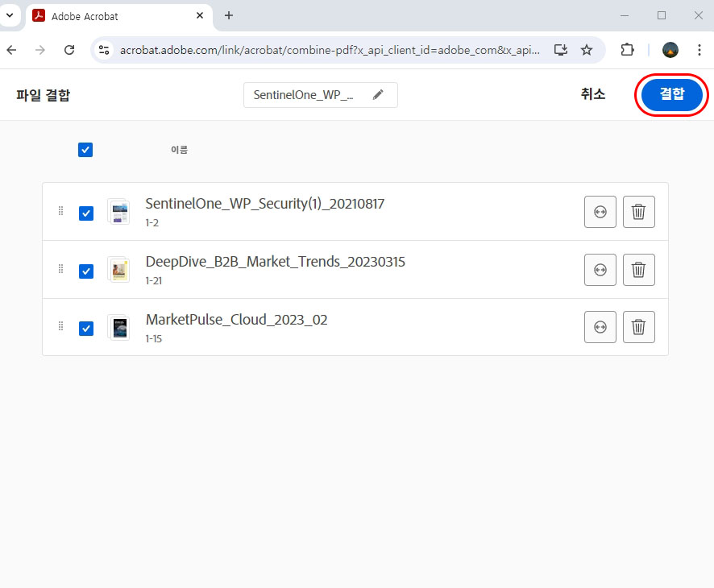Screen dimensions: 714x588
Task: Open the Chrome profile avatar
Action: point(670,50)
